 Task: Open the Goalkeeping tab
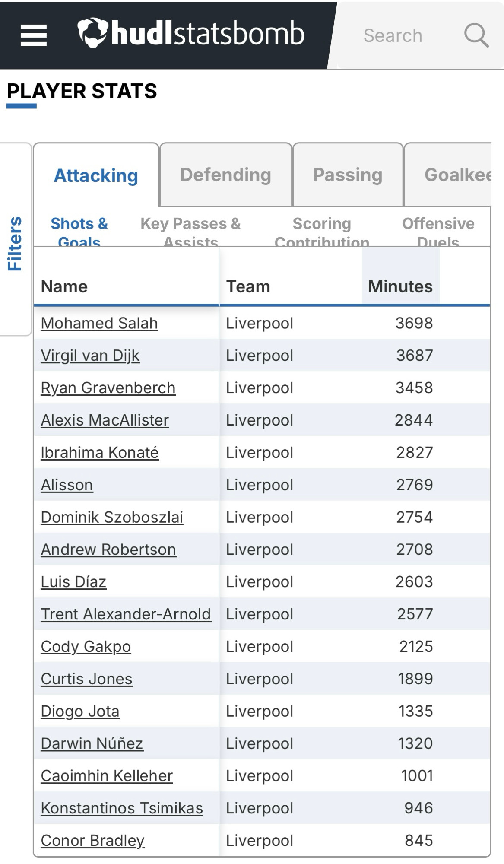coord(448,175)
